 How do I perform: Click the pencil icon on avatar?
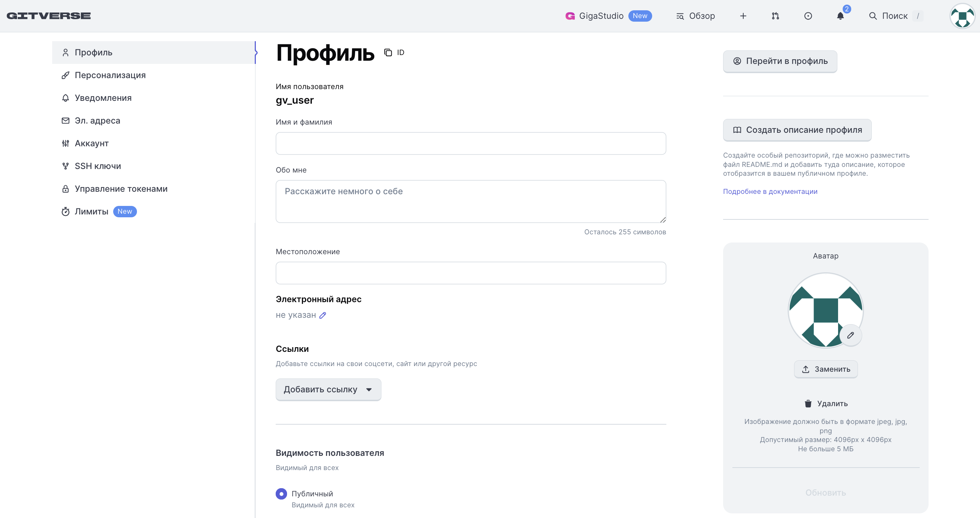[850, 335]
